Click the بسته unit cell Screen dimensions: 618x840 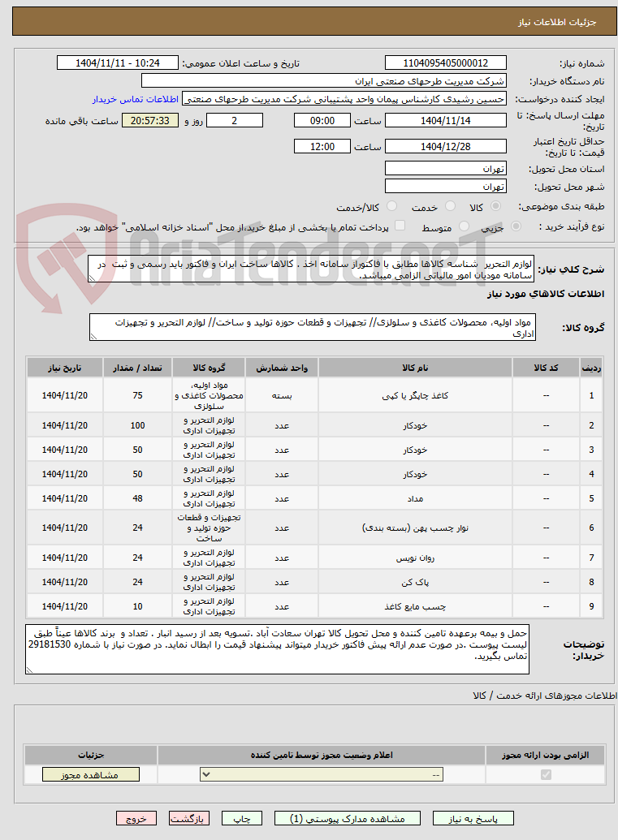tap(282, 395)
